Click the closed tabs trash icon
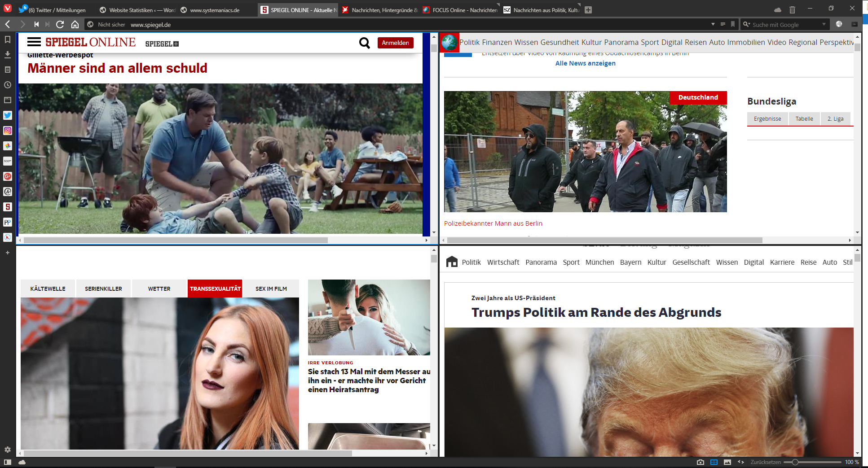This screenshot has height=468, width=868. pos(792,9)
